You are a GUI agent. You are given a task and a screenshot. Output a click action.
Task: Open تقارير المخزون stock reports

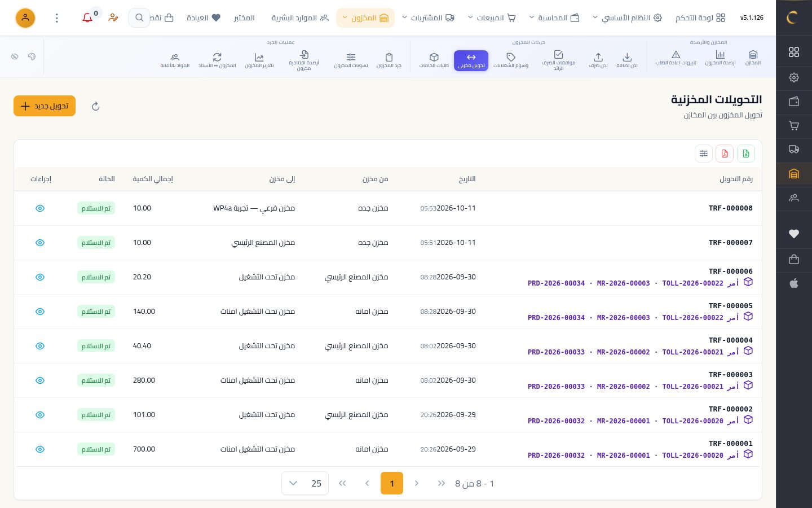point(259,60)
